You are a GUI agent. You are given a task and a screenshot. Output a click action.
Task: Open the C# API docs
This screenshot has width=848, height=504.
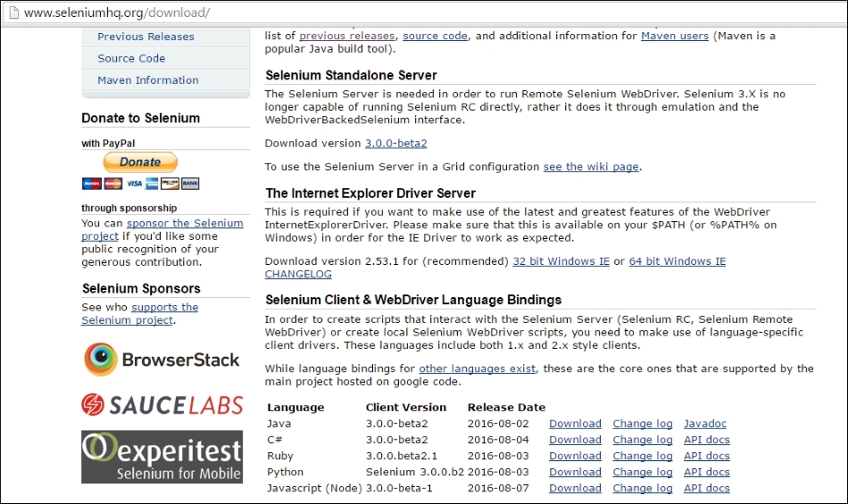tap(706, 440)
